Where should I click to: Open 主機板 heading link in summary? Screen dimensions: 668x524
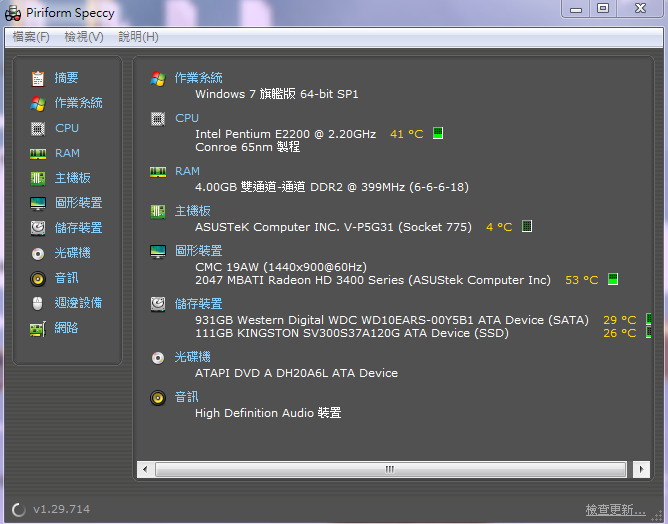tap(193, 211)
